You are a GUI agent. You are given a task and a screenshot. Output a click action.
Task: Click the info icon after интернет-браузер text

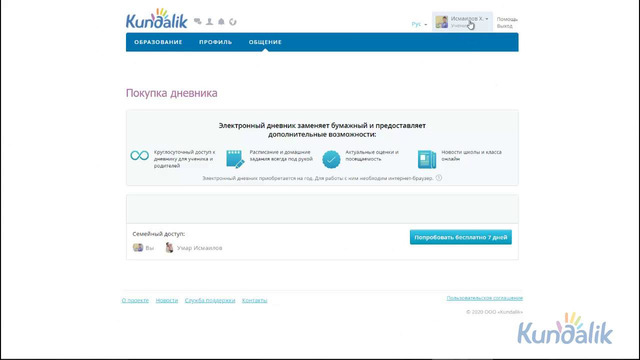[439, 178]
